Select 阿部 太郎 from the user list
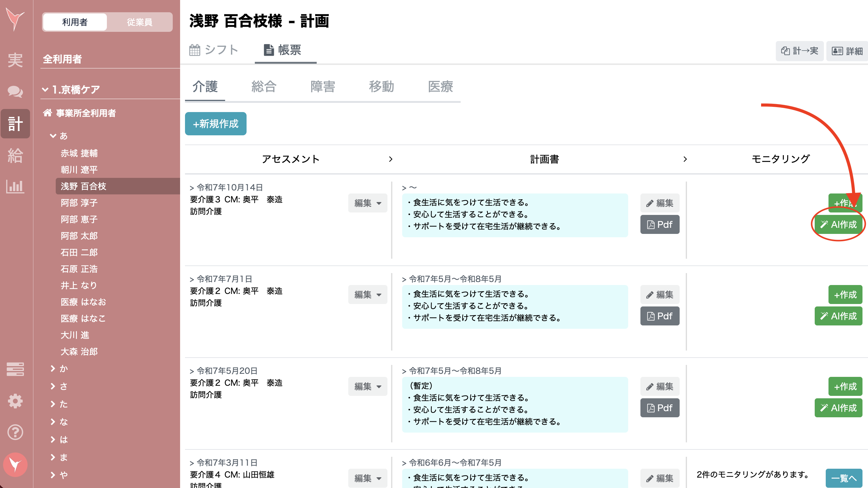 (79, 236)
